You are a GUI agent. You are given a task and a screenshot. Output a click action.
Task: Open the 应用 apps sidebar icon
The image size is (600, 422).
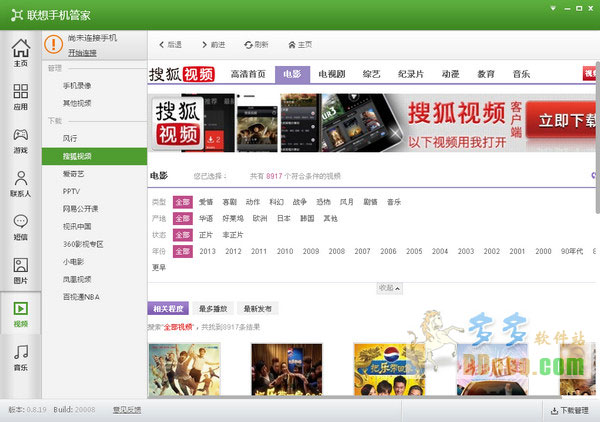pyautogui.click(x=21, y=97)
